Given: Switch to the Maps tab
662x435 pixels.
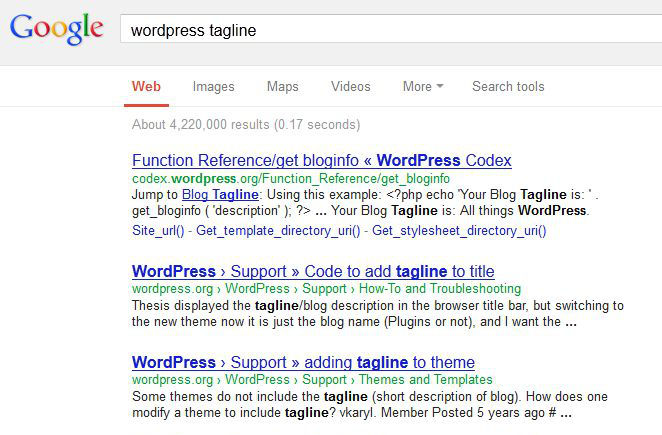Looking at the screenshot, I should coord(282,86).
